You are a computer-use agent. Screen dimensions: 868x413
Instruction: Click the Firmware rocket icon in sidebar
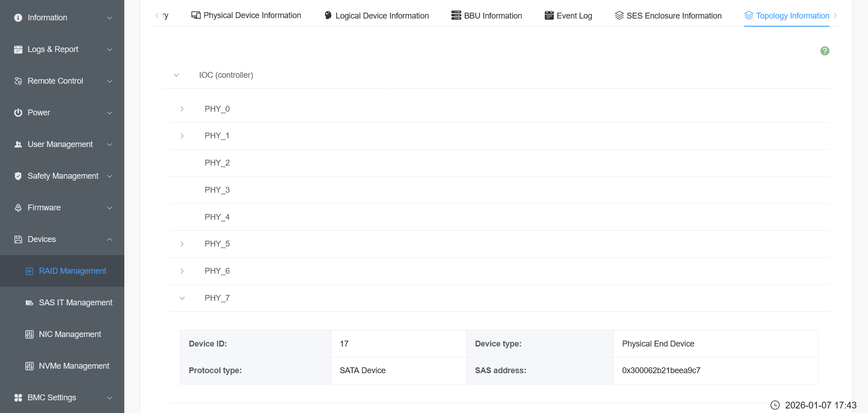click(x=18, y=208)
